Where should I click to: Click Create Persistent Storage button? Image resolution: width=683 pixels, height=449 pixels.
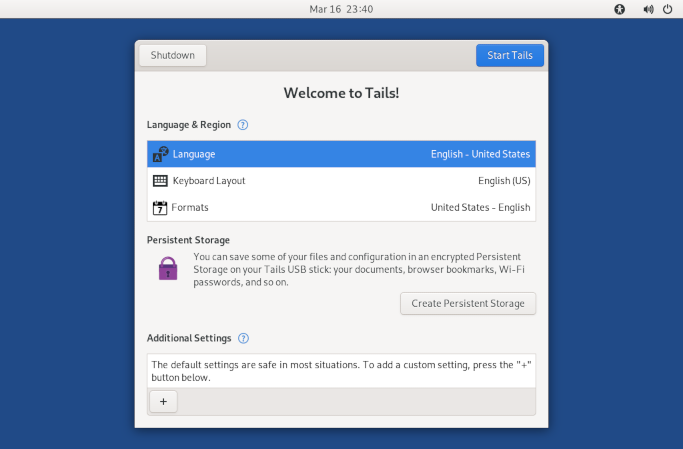pos(468,303)
